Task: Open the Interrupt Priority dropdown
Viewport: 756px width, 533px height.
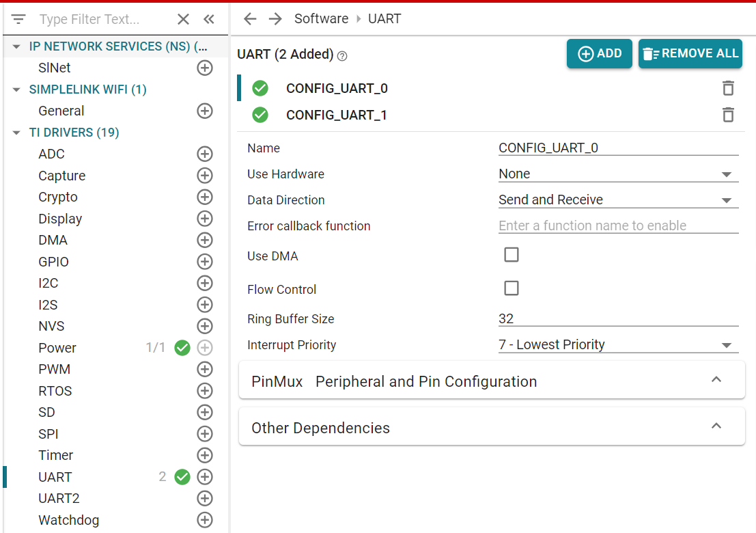Action: (618, 345)
